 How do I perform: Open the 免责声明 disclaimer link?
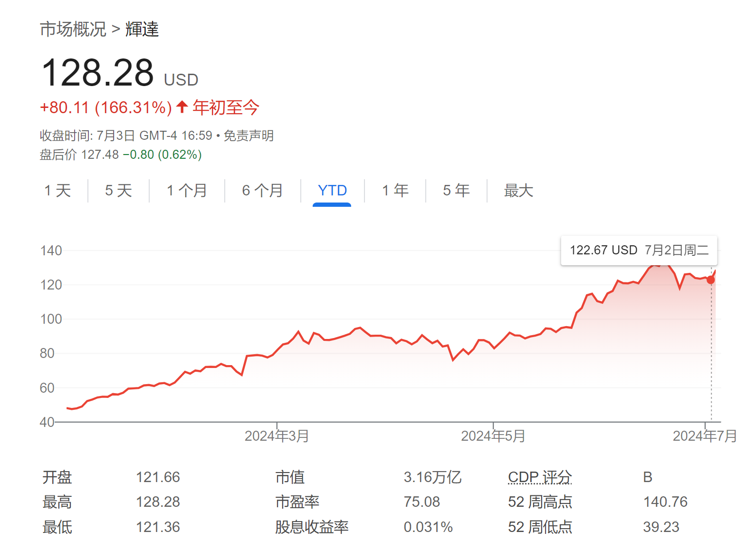(249, 136)
